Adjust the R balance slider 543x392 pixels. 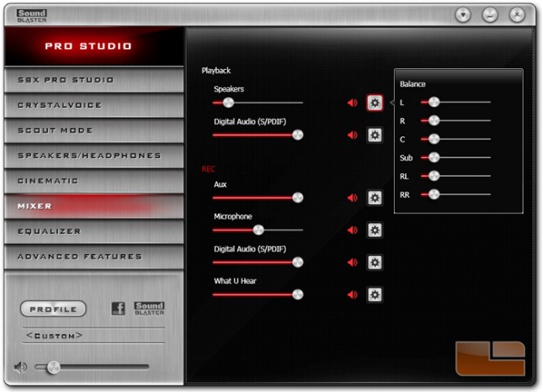[x=455, y=121]
